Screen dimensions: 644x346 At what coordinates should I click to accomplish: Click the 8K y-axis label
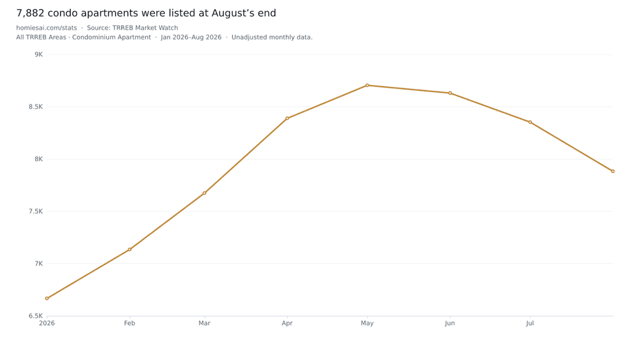[39, 159]
